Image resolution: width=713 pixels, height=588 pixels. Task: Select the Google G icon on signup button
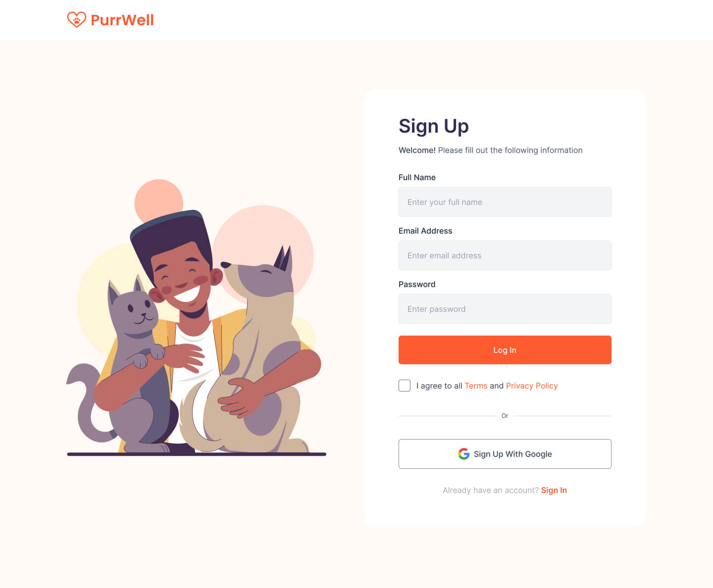click(463, 454)
